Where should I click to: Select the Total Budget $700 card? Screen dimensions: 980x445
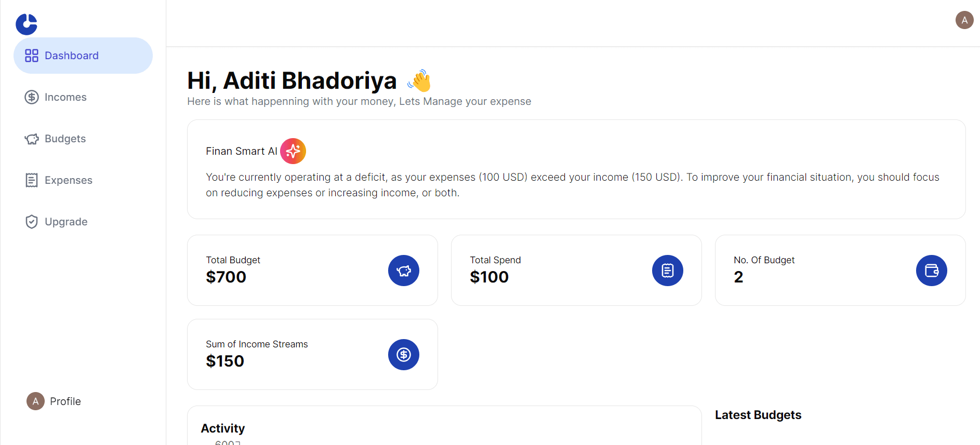pos(312,271)
